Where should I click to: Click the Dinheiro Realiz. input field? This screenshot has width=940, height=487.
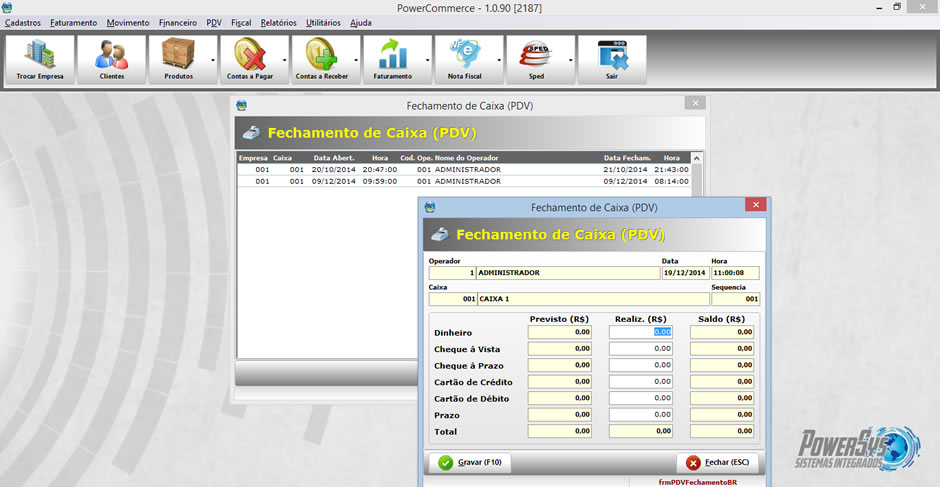[x=641, y=332]
